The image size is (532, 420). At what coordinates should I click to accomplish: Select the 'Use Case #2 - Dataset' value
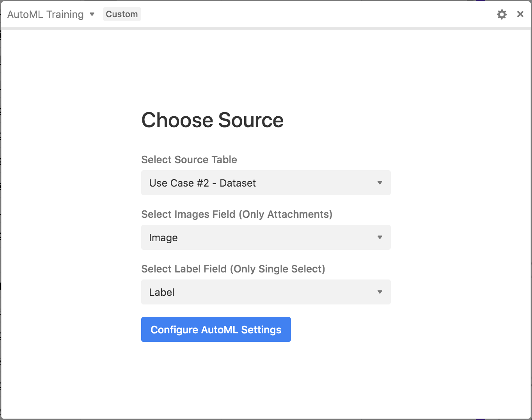coord(202,183)
